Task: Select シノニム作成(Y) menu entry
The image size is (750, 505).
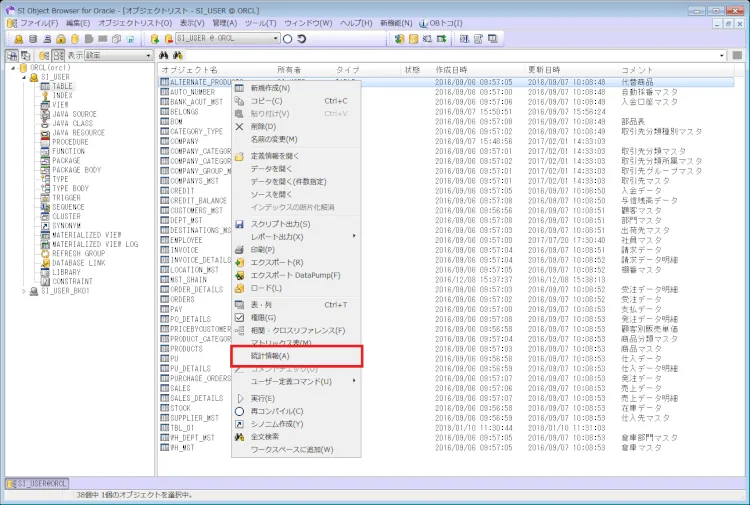Action: [x=296, y=424]
